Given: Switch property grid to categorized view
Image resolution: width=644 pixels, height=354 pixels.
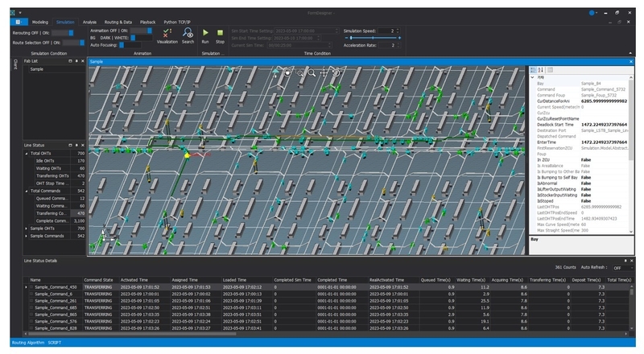Looking at the screenshot, I should (x=533, y=70).
